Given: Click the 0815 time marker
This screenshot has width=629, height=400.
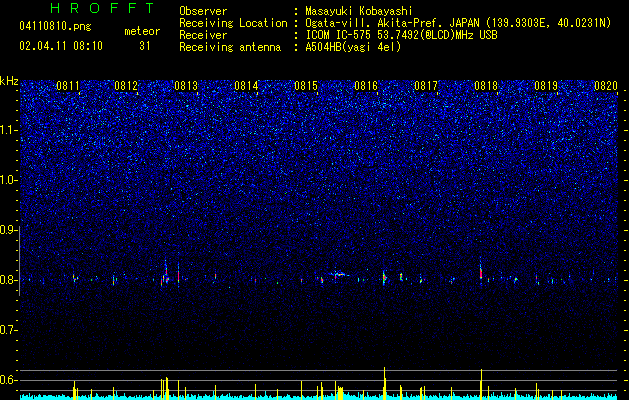Looking at the screenshot, I should pyautogui.click(x=306, y=86).
